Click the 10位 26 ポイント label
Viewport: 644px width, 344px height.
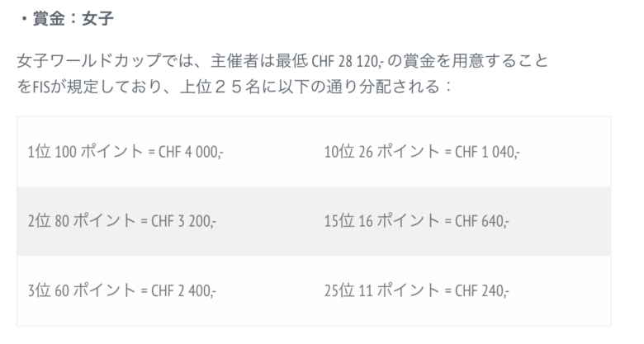tap(381, 153)
